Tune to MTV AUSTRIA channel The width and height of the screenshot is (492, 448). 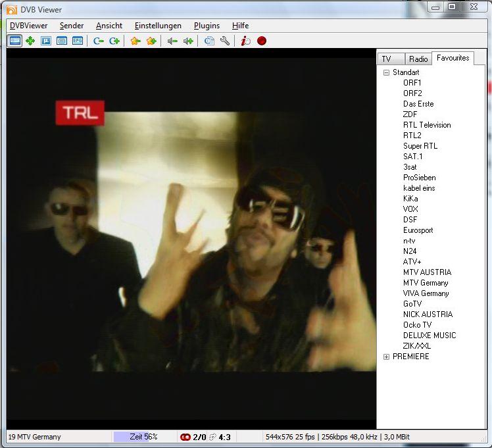coord(427,272)
